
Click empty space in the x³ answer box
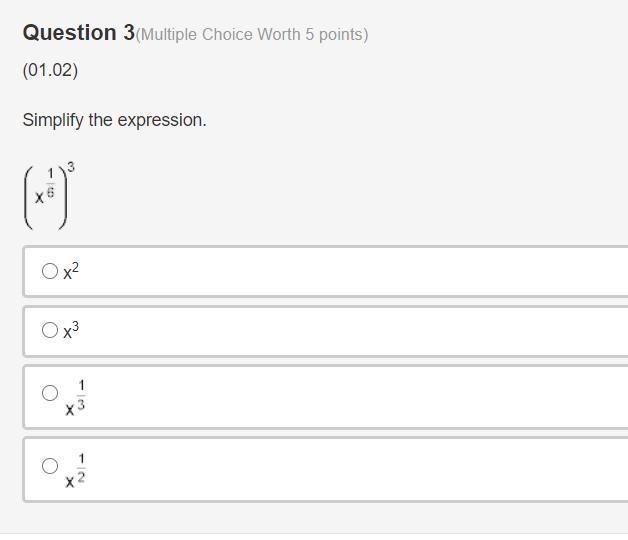tap(350, 331)
